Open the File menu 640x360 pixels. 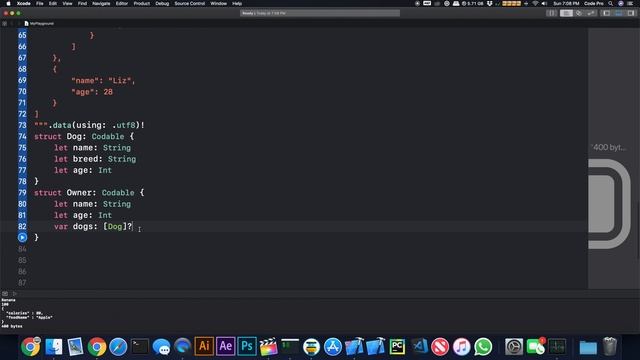(x=40, y=3)
